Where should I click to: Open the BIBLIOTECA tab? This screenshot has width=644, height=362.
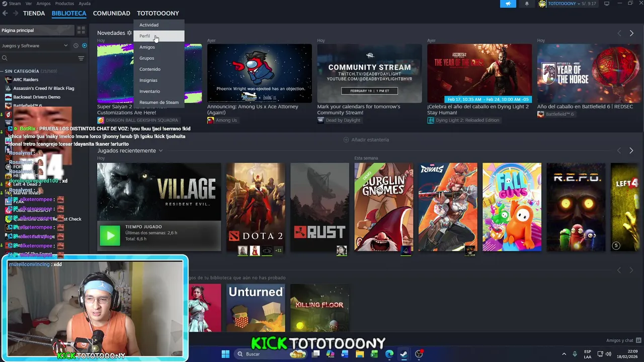click(69, 13)
